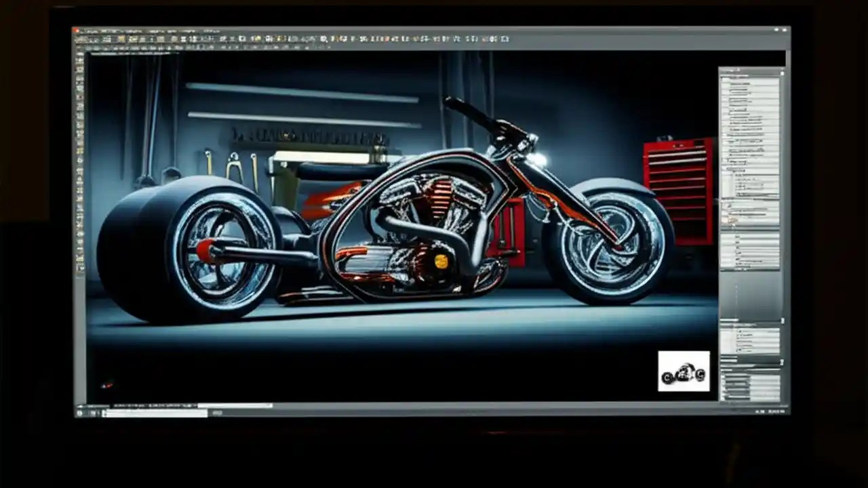Screen dimensions: 868x488
Task: Select the top tool in the left toolbar
Action: tap(79, 54)
